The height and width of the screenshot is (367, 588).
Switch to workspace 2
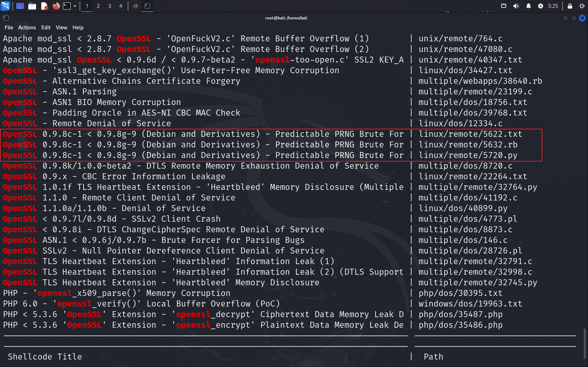[x=98, y=6]
